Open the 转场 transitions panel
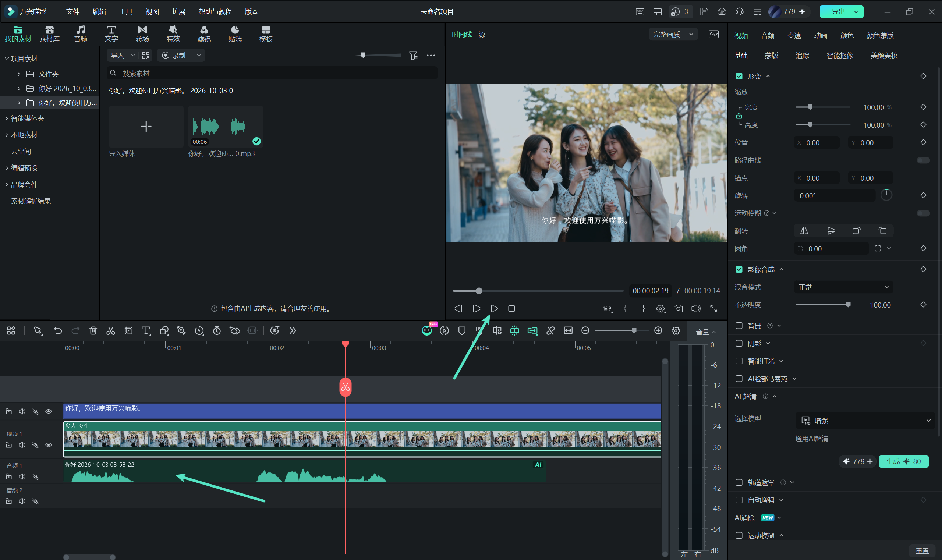942x560 pixels. click(142, 34)
